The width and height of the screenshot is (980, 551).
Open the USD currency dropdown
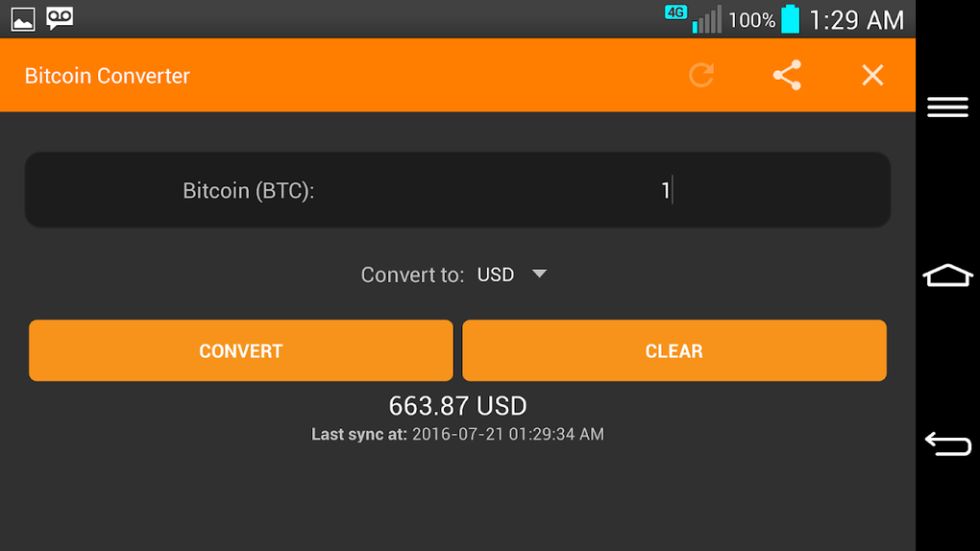click(497, 275)
